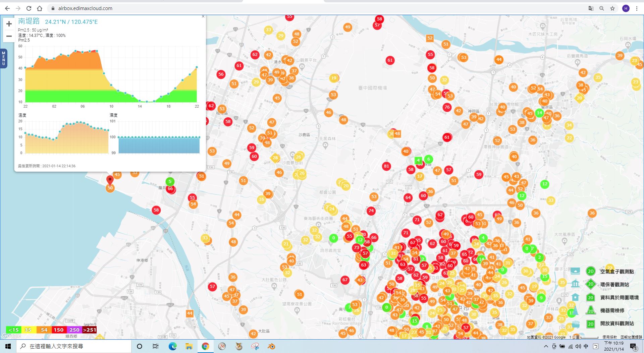The image size is (644, 353).
Task: Zoom out of the map with minus button
Action: 9,36
